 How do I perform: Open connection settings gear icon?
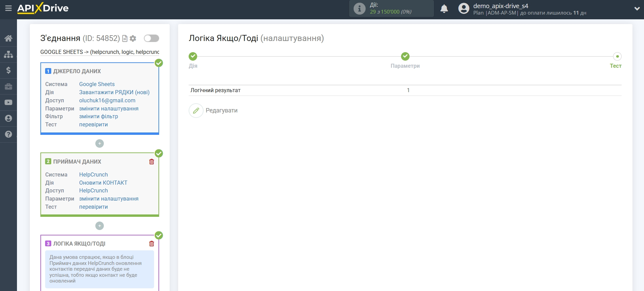tap(133, 39)
